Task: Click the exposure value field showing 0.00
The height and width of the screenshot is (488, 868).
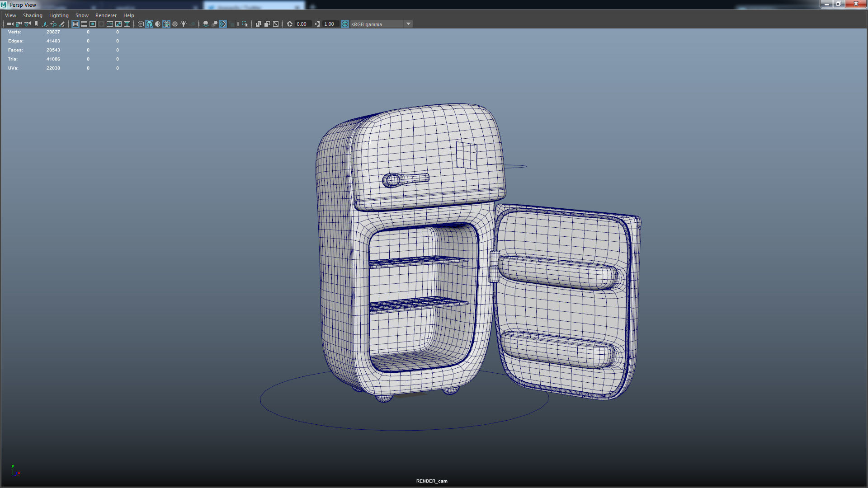Action: pyautogui.click(x=302, y=24)
